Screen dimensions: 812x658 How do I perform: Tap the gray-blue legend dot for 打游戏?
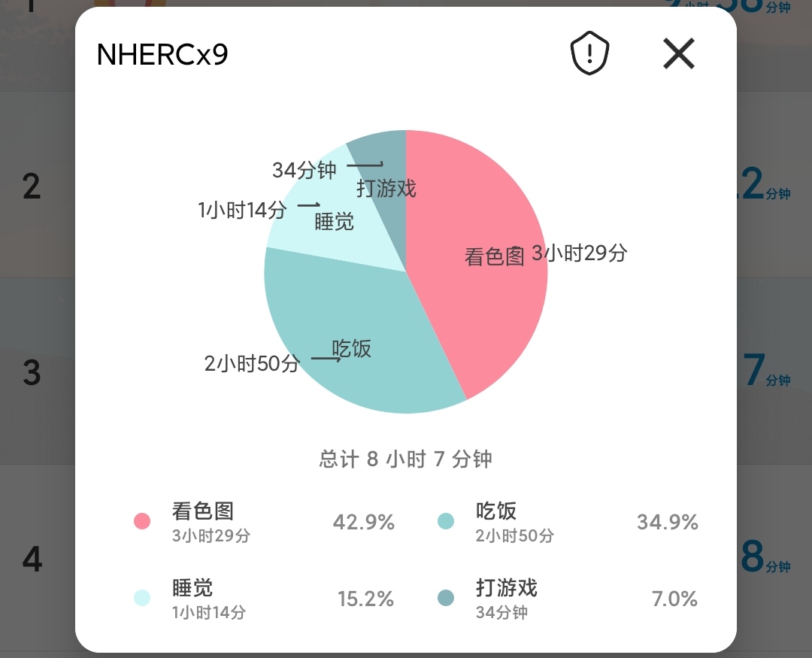(446, 598)
